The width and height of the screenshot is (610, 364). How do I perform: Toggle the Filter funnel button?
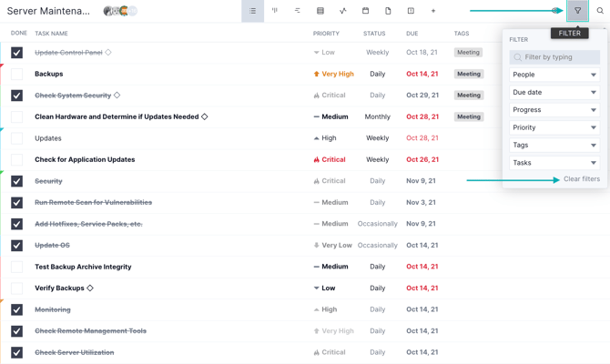pyautogui.click(x=578, y=11)
